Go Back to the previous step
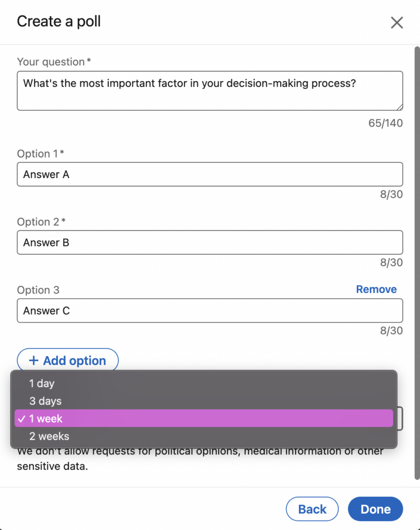Image resolution: width=420 pixels, height=530 pixels. pyautogui.click(x=312, y=509)
